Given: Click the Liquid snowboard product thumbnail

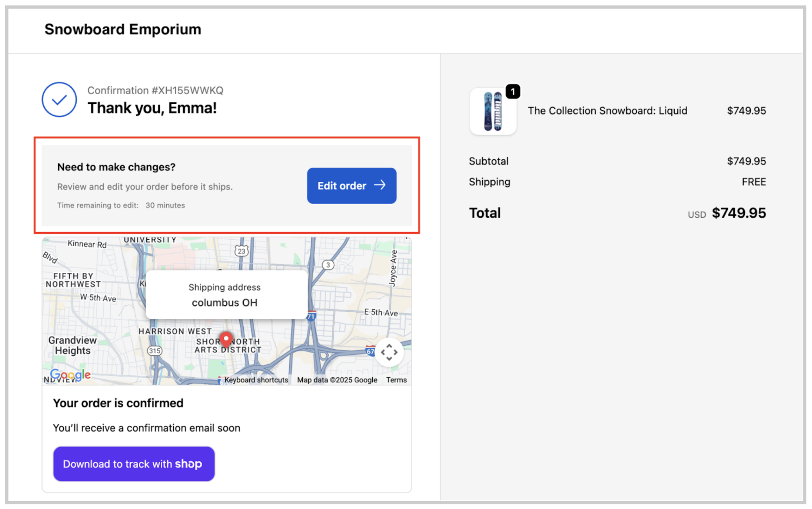Looking at the screenshot, I should [x=492, y=111].
